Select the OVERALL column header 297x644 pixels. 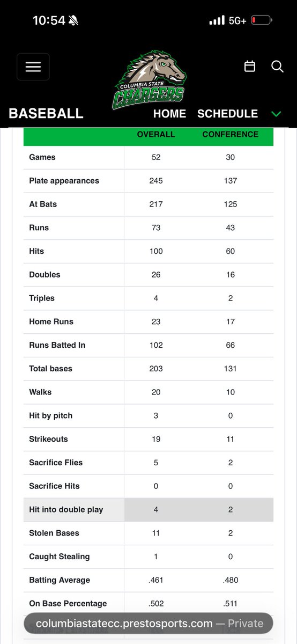click(156, 134)
